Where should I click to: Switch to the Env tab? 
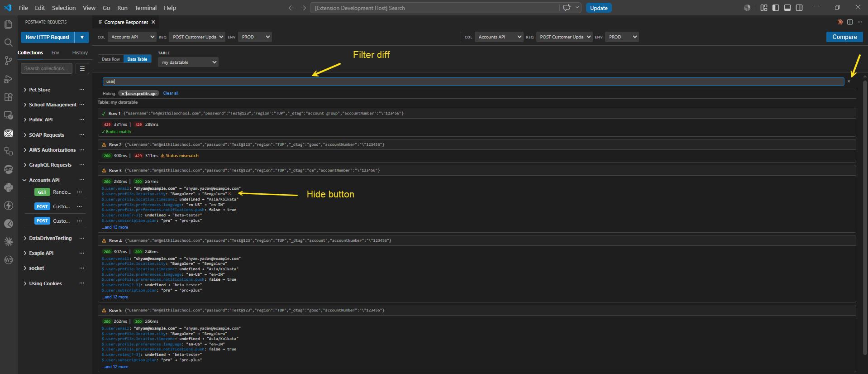click(x=55, y=53)
